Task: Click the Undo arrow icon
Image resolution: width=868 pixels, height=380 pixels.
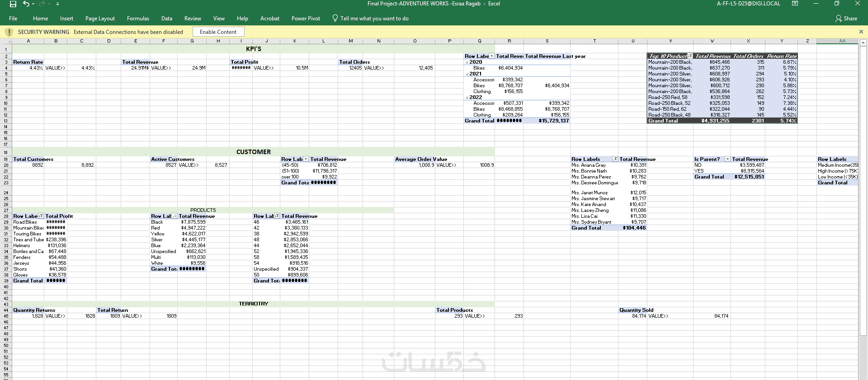Action: click(x=26, y=4)
